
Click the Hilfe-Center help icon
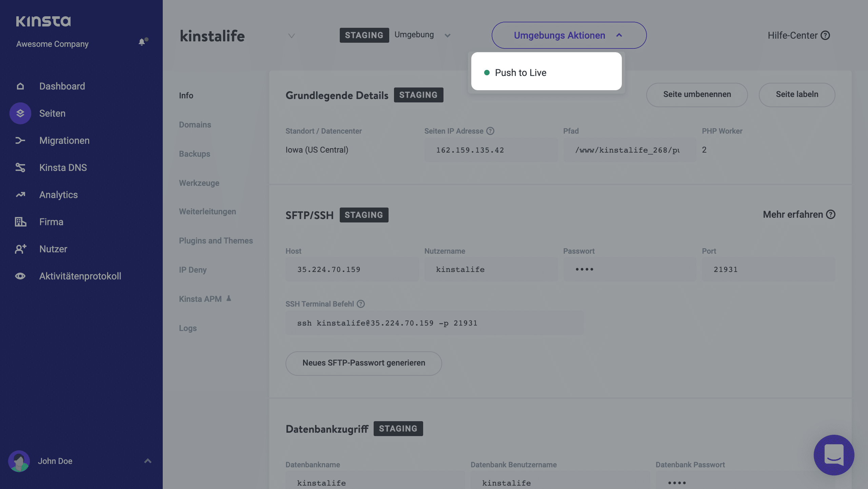tap(826, 35)
